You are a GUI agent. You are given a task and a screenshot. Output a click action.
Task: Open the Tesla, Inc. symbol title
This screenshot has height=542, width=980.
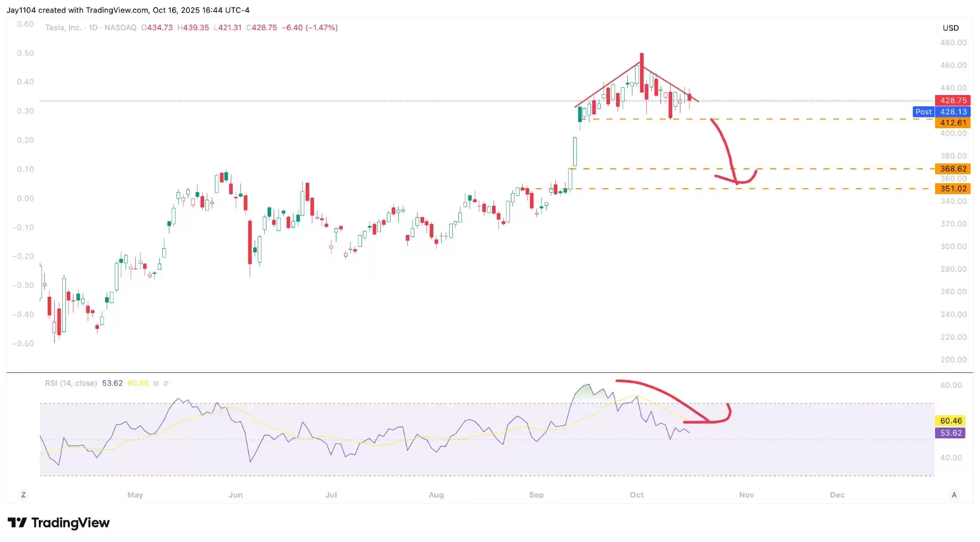[63, 28]
